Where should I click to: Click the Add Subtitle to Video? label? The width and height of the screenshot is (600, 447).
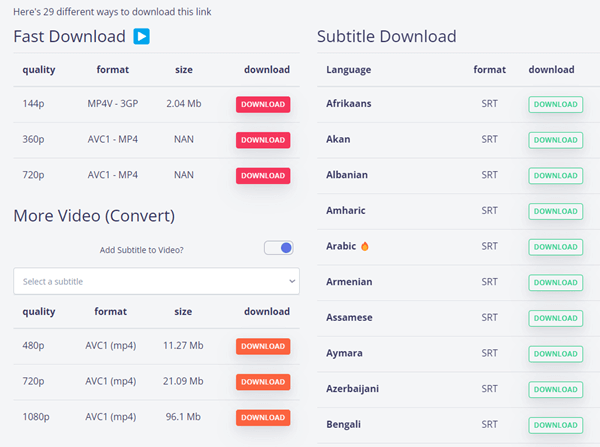[142, 250]
